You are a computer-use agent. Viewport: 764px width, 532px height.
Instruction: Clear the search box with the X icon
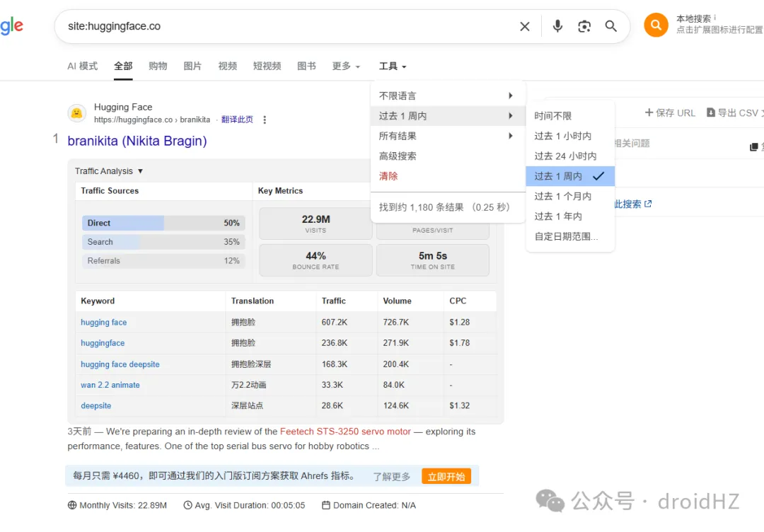525,27
